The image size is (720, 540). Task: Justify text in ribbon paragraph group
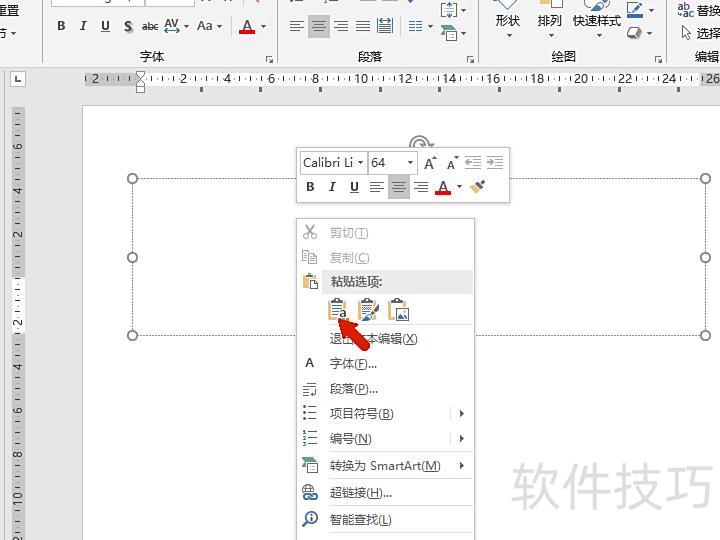tap(363, 26)
